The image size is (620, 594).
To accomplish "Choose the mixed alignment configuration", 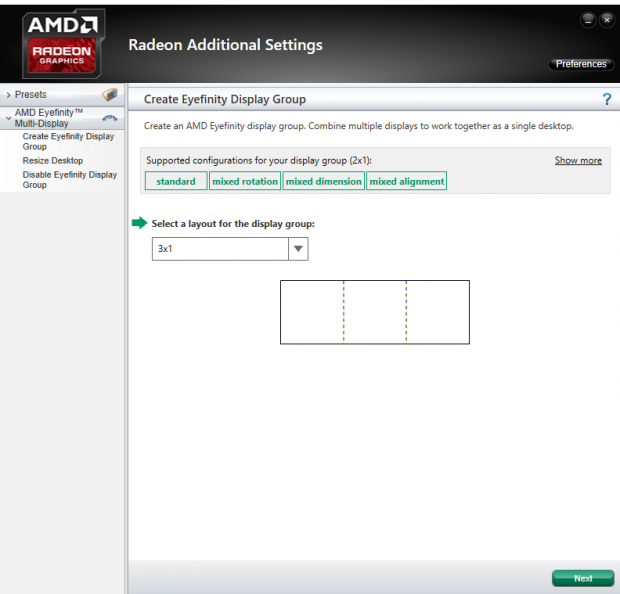I will coord(406,181).
